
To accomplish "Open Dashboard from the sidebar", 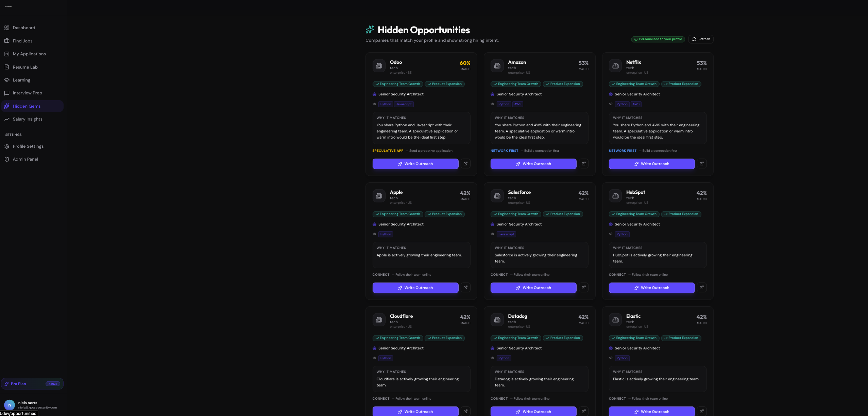I will coord(24,28).
